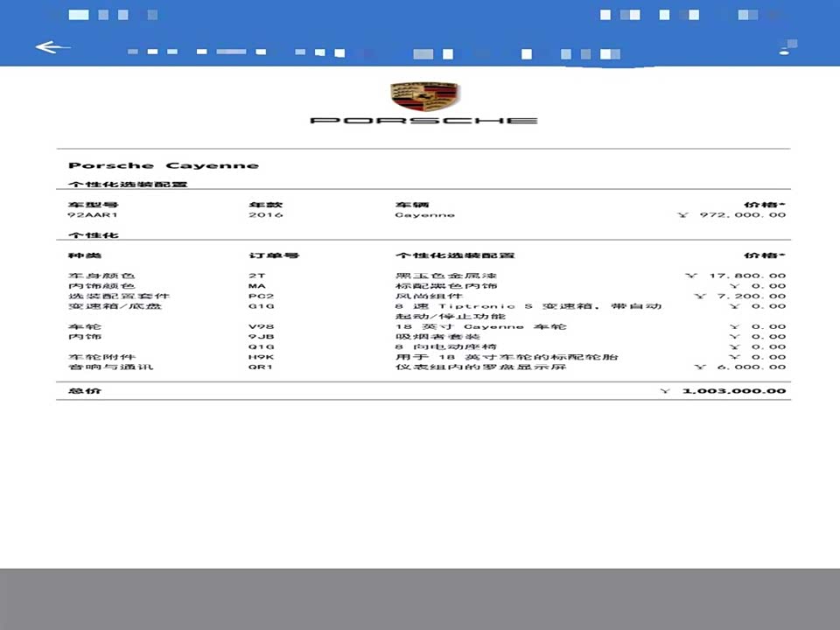Click the '18 英寸 Cayenne 车轮' option
Viewport: 840px width, 630px height.
pos(480,326)
